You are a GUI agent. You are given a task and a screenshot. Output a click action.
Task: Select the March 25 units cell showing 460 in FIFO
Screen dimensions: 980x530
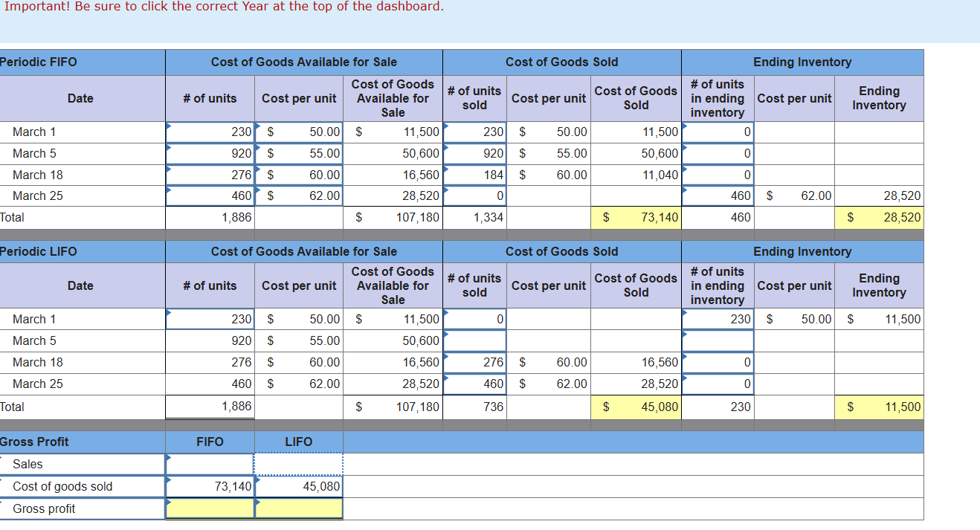click(209, 195)
